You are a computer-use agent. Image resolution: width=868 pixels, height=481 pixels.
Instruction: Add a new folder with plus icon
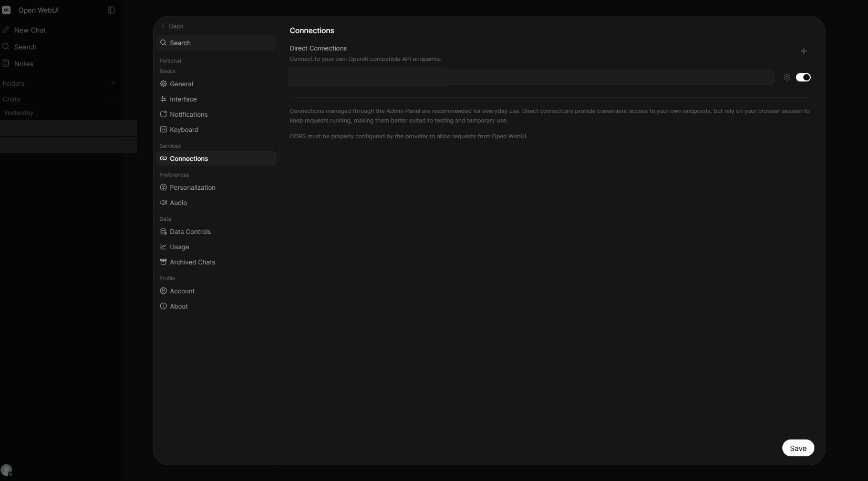113,83
